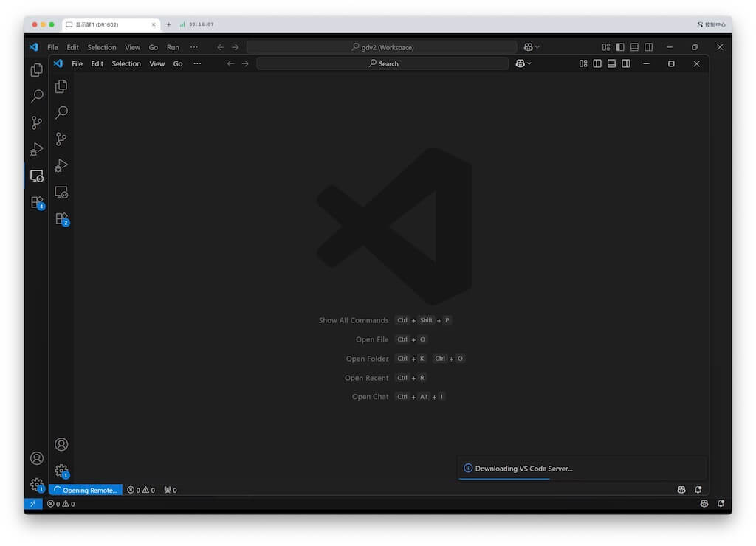Open the Source Control view
This screenshot has height=546, width=756.
(62, 139)
